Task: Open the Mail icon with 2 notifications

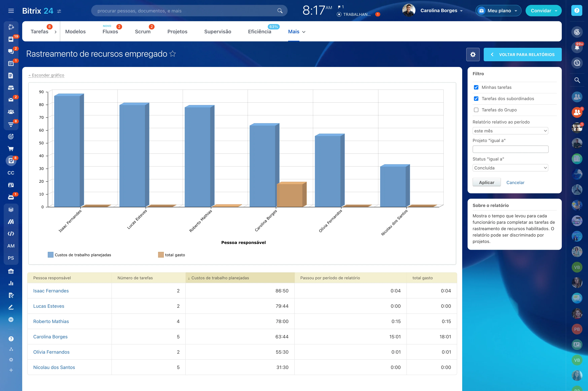Action: [x=11, y=99]
